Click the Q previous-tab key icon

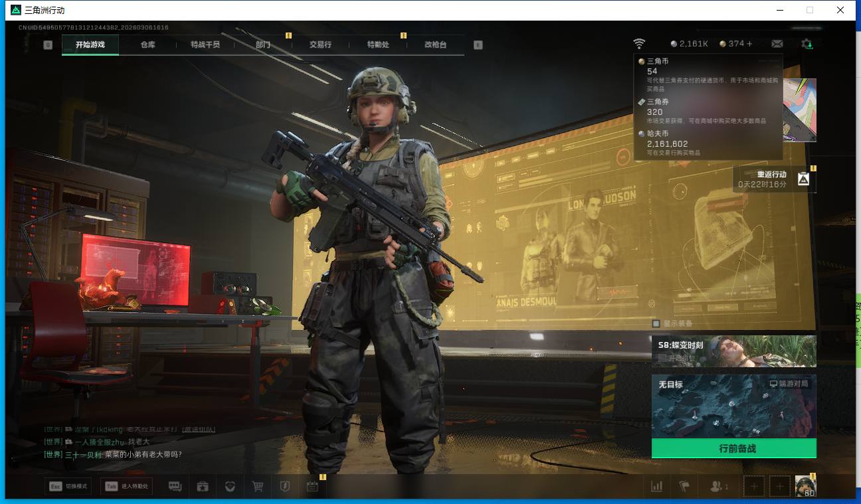[48, 44]
